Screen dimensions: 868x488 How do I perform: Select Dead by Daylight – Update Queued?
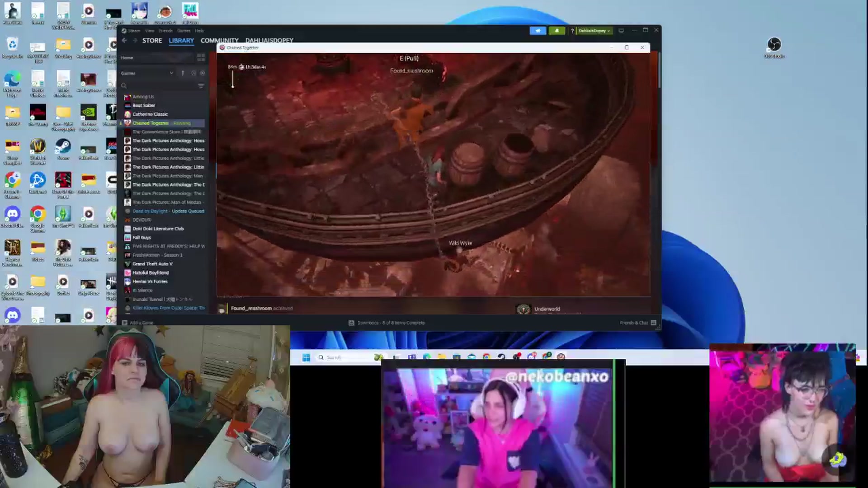[x=168, y=211]
